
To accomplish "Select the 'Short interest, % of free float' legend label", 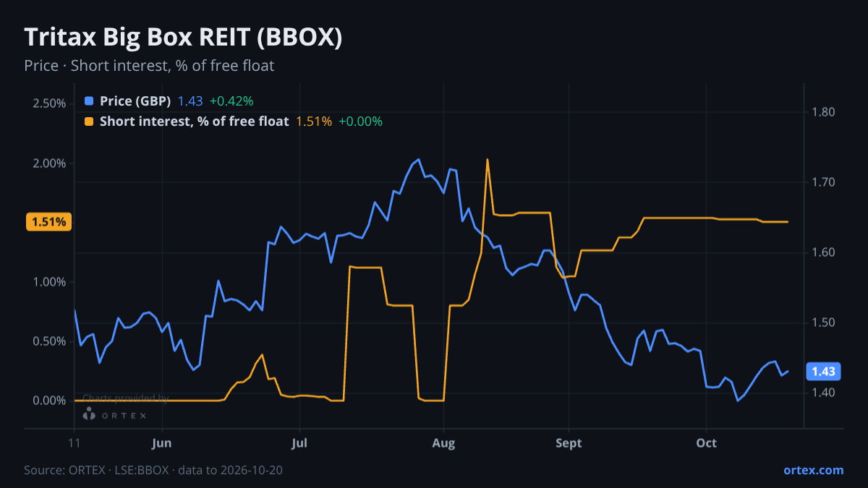I will [194, 121].
